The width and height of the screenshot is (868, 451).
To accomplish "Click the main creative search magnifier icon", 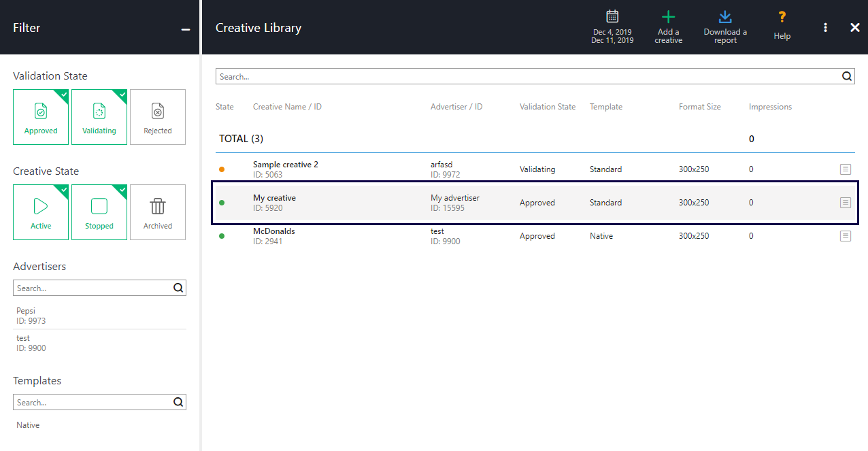I will 847,77.
